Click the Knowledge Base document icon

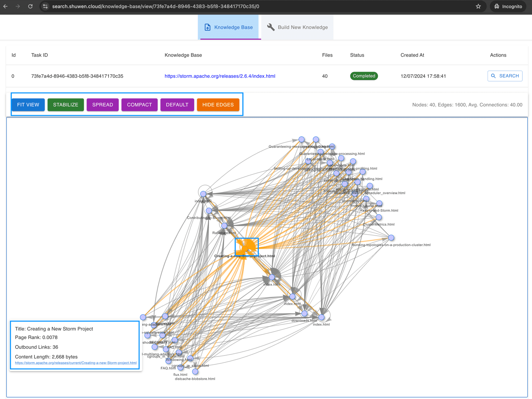tap(207, 27)
